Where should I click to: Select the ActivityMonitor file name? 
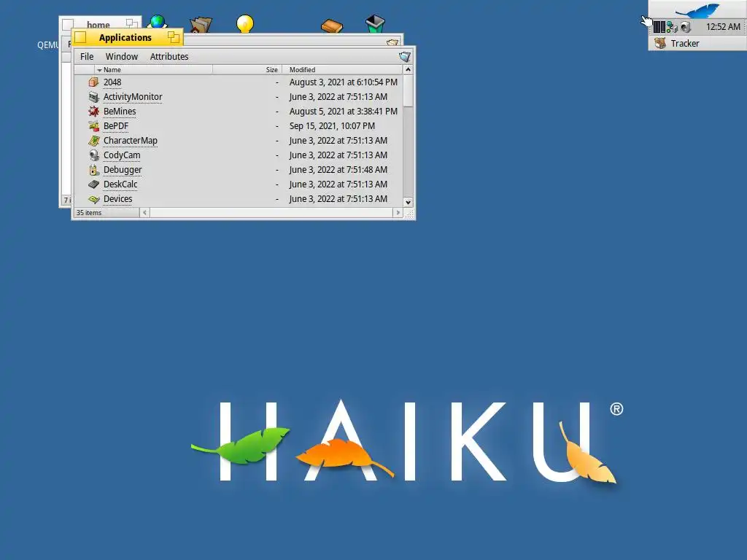[x=133, y=97]
